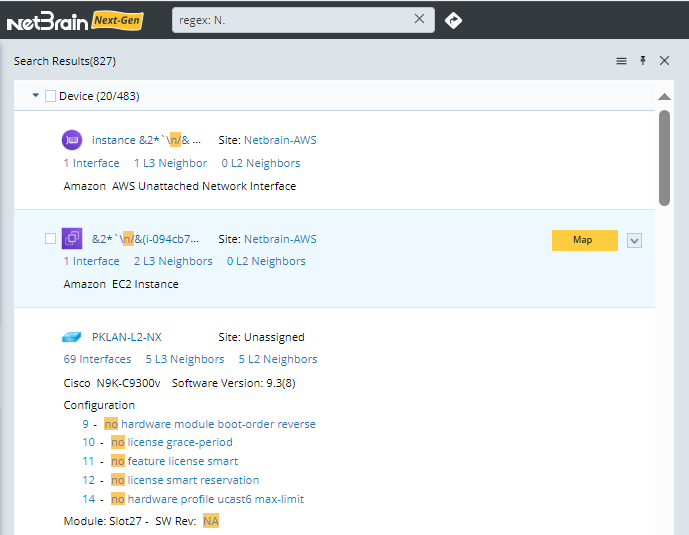Click the regex search input field

[x=290, y=19]
